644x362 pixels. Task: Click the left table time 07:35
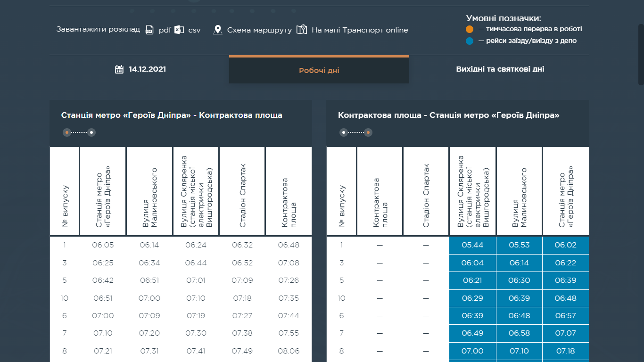(x=289, y=298)
